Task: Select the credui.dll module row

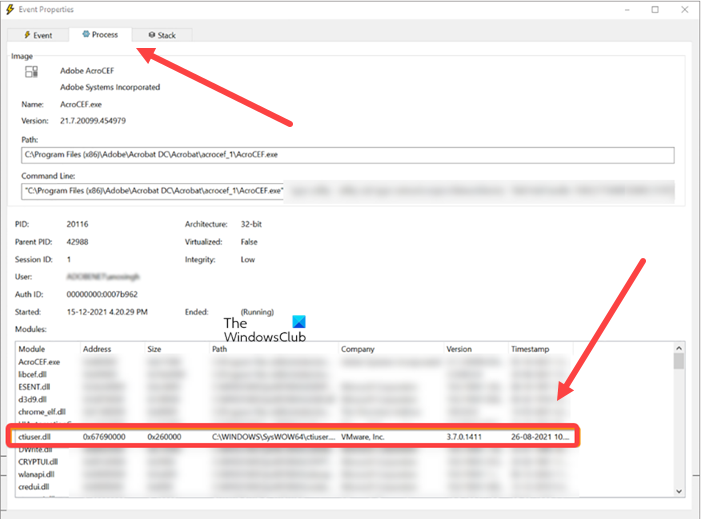Action: pyautogui.click(x=295, y=487)
